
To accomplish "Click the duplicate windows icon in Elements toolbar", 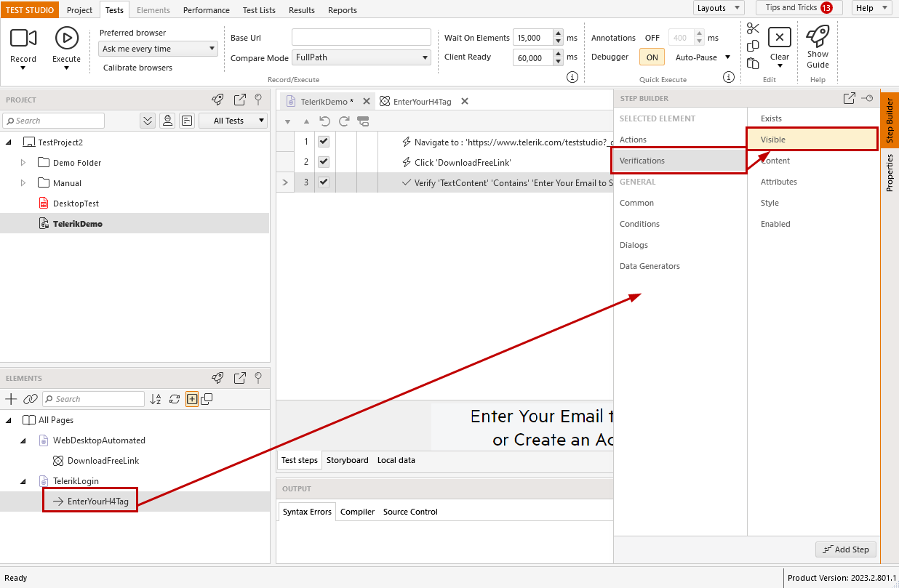I will tap(207, 399).
